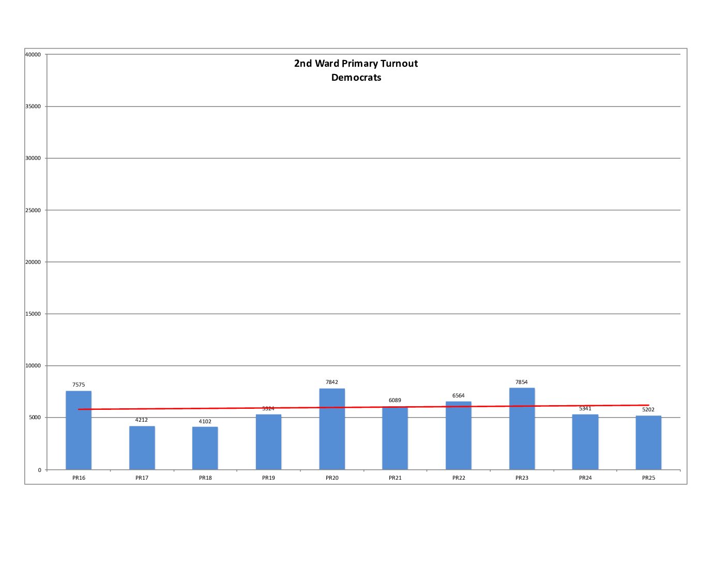Screen dimensions: 728x563
Task: Click the PR21 x-axis label
Action: 395,478
